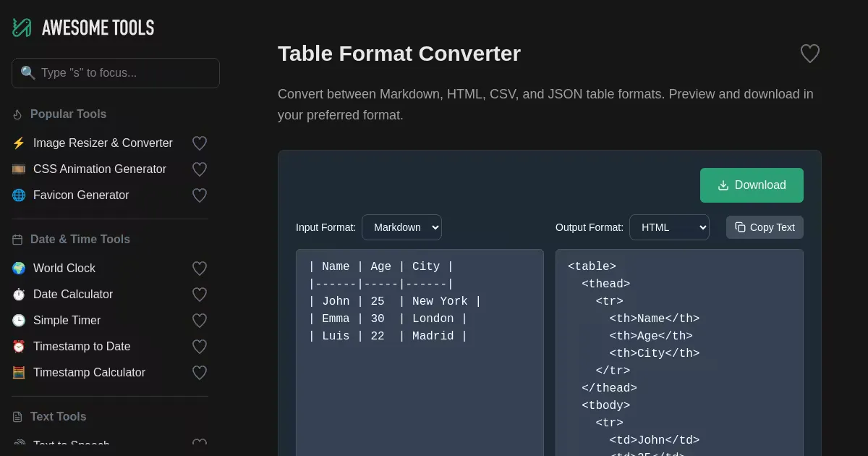
Task: Toggle favorite heart for World Clock
Action: [x=200, y=269]
